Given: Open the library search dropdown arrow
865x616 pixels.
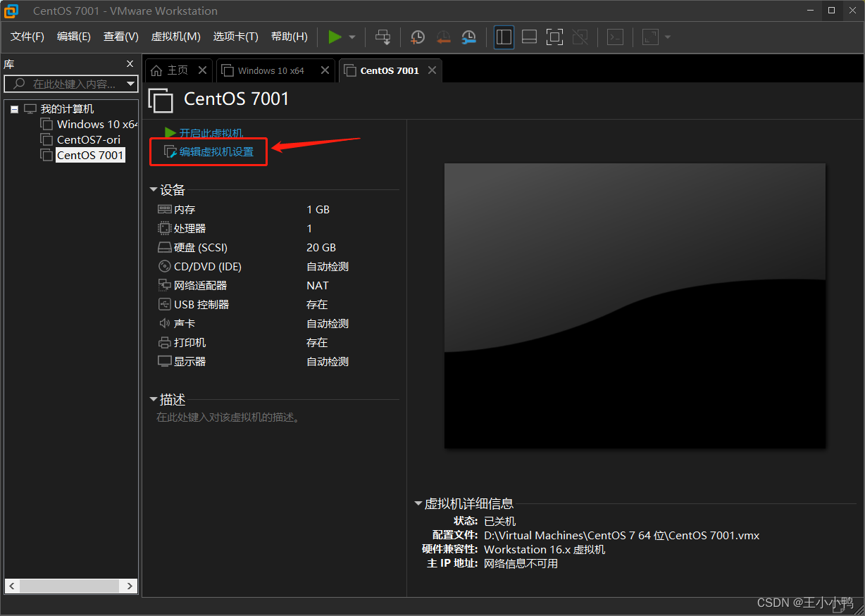Looking at the screenshot, I should (x=131, y=84).
